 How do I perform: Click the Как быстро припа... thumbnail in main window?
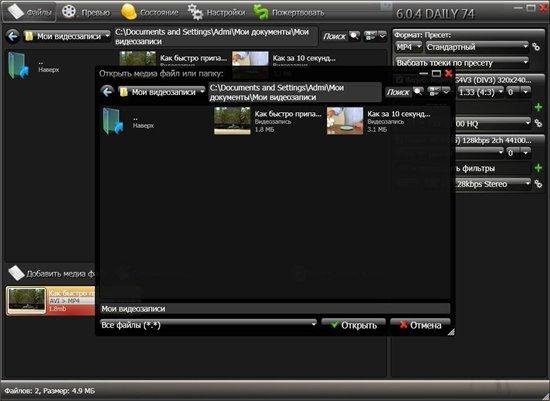(x=138, y=58)
